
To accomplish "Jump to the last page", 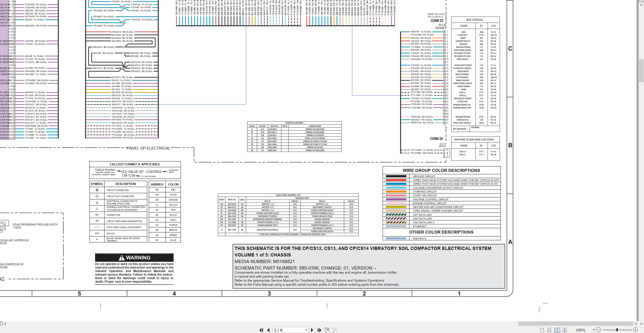I will coord(319,330).
